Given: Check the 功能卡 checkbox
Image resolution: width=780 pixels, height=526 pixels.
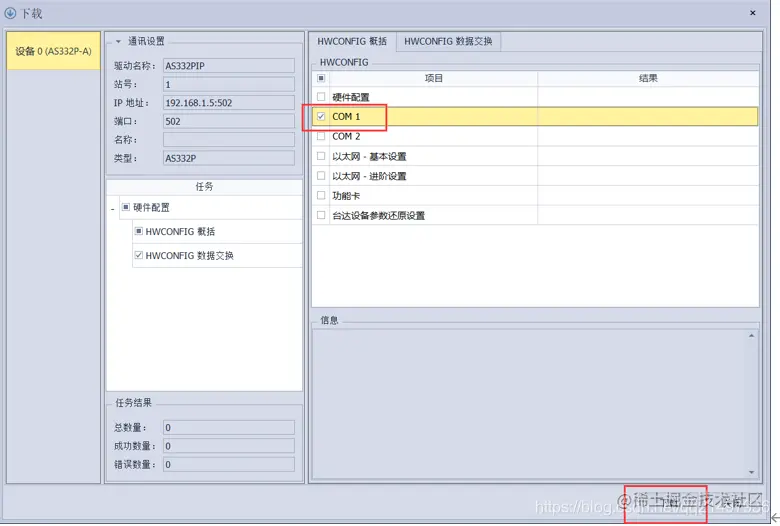Looking at the screenshot, I should click(x=321, y=195).
